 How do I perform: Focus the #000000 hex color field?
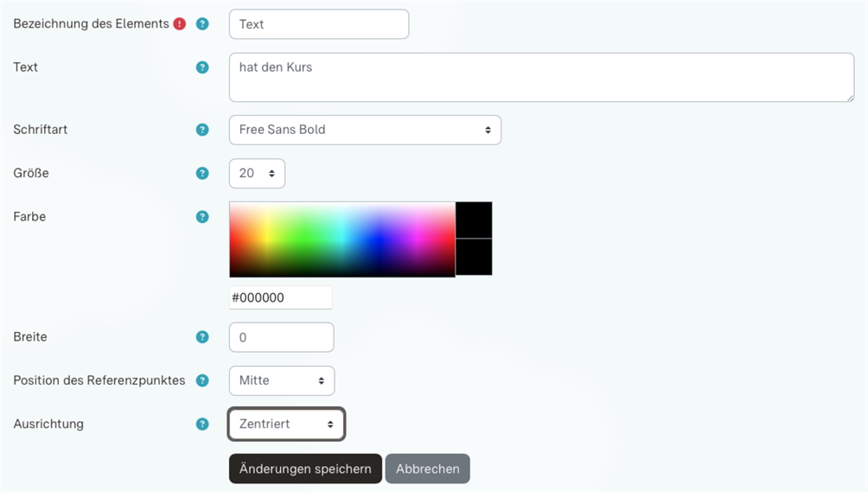coord(280,297)
